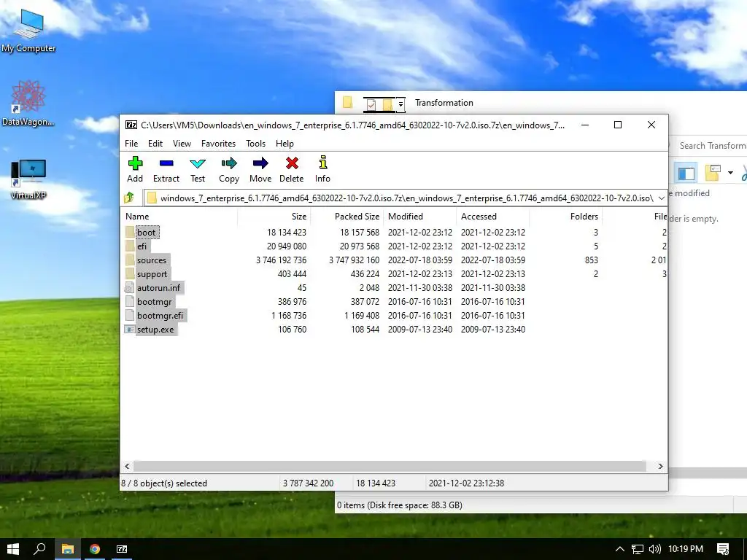747x560 pixels.
Task: Open taskbar search magnifier
Action: click(x=39, y=549)
